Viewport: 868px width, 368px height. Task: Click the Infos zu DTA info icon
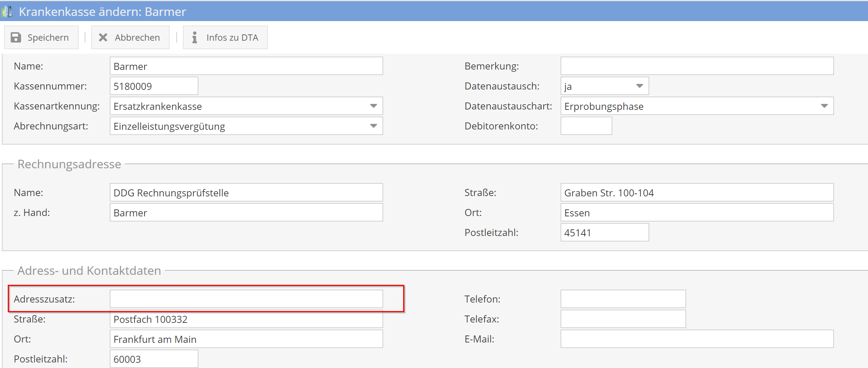click(194, 37)
